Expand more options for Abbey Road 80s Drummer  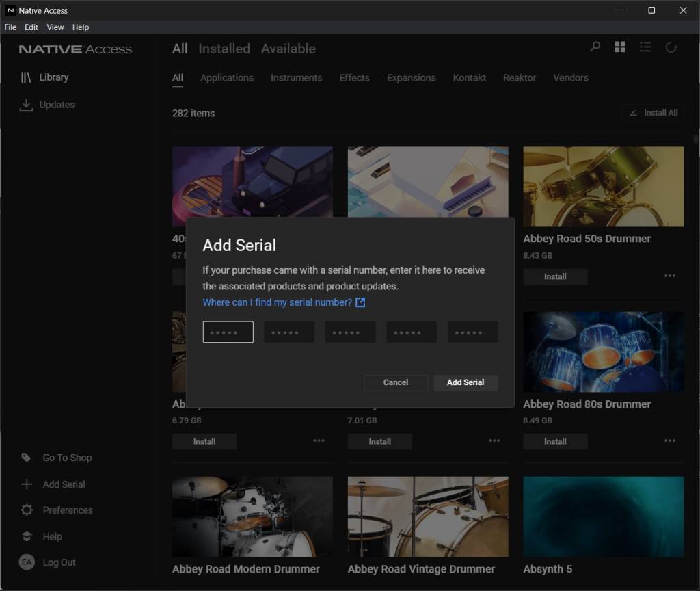[x=670, y=441]
